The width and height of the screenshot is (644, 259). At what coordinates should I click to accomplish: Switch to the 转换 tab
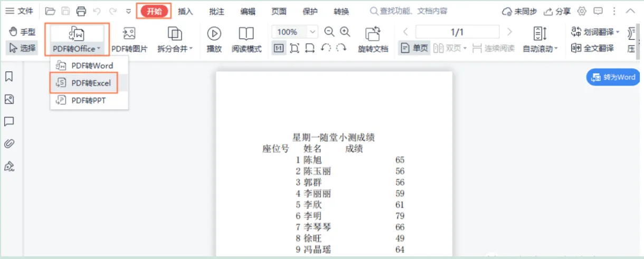[341, 12]
